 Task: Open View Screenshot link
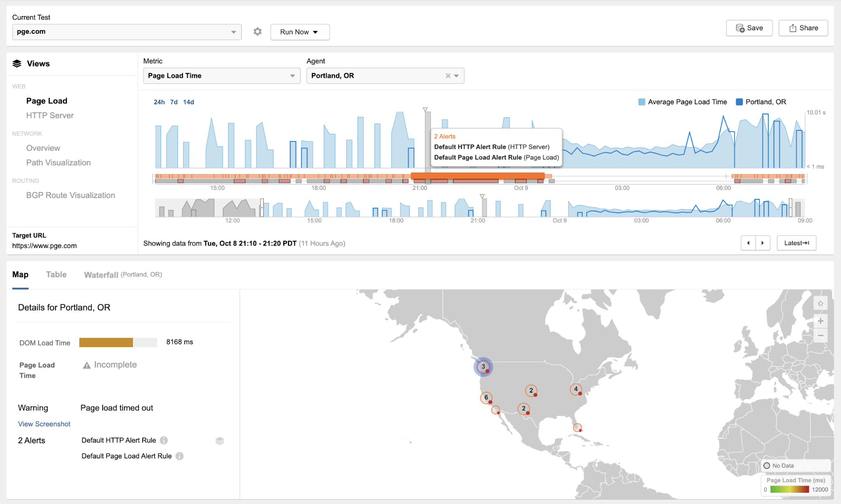pyautogui.click(x=44, y=424)
